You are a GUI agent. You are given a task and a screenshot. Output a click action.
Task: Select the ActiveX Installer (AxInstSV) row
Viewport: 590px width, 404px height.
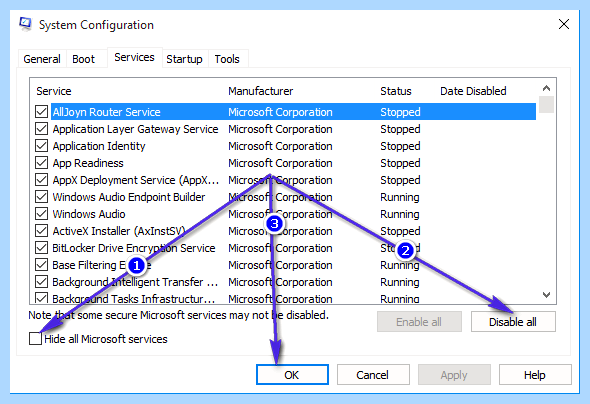286,231
